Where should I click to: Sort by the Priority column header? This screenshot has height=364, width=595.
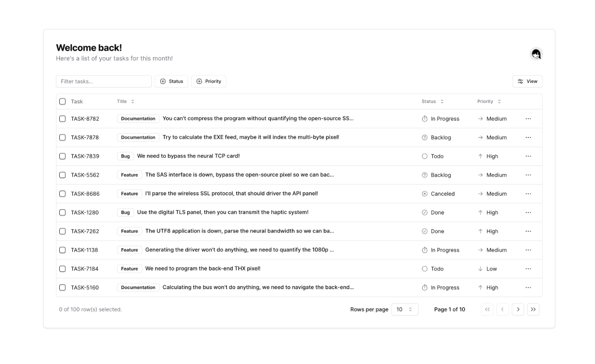489,102
